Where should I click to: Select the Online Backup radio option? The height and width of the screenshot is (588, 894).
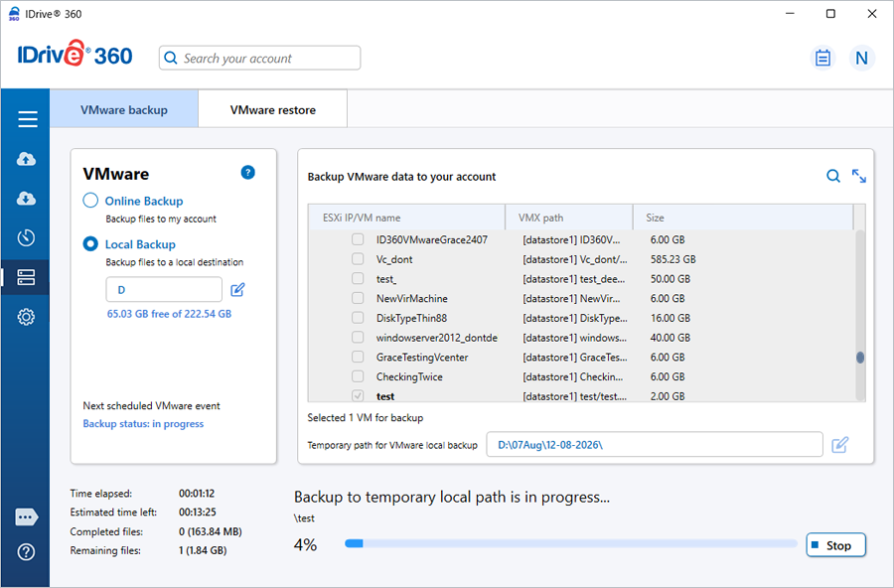point(90,201)
